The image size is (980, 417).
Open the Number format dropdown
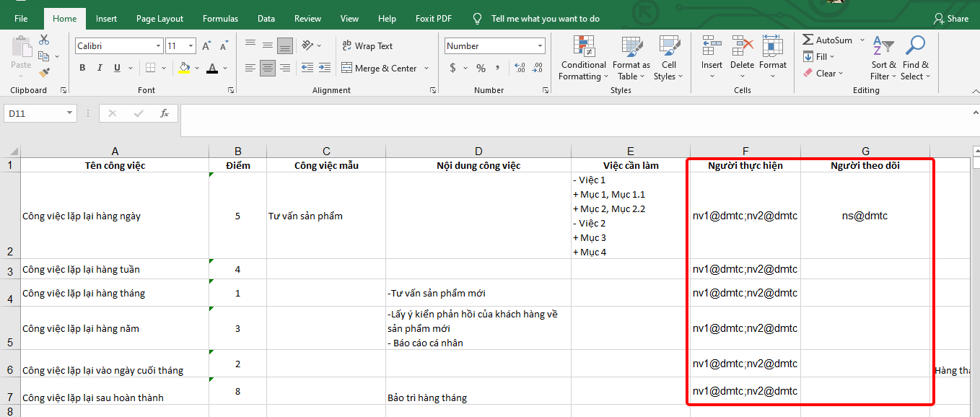[x=540, y=46]
